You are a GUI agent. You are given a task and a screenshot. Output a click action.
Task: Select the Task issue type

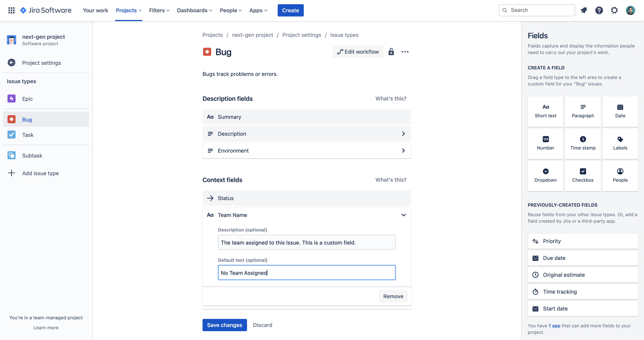pyautogui.click(x=28, y=135)
